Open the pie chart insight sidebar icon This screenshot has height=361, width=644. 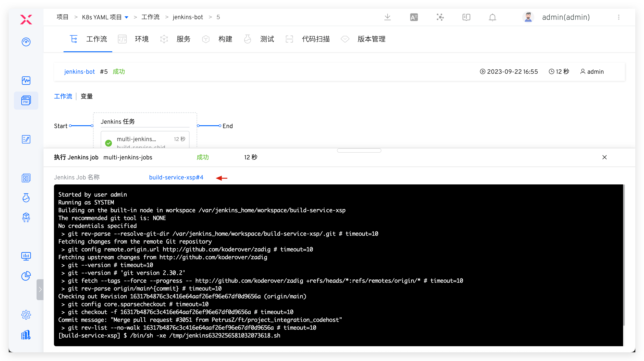coord(26,276)
